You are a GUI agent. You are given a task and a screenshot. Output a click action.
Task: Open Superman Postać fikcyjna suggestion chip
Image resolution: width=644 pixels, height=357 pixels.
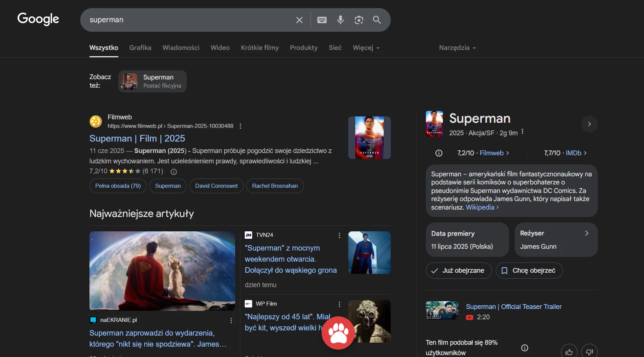(152, 81)
